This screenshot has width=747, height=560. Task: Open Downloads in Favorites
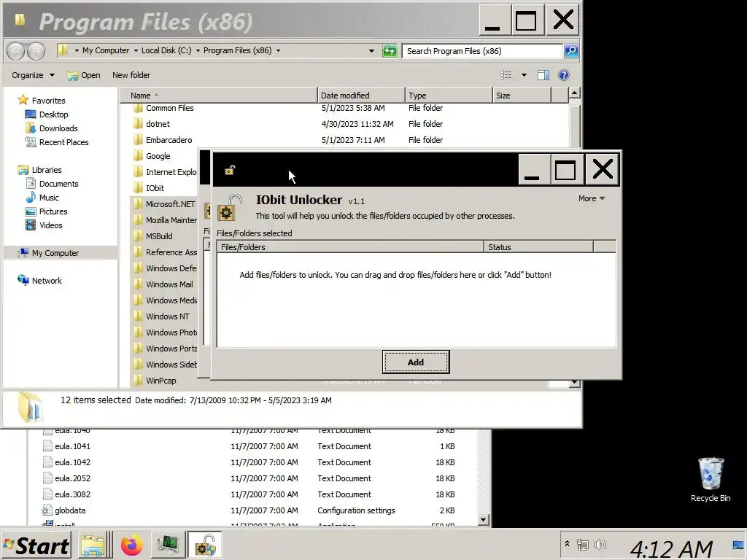58,128
